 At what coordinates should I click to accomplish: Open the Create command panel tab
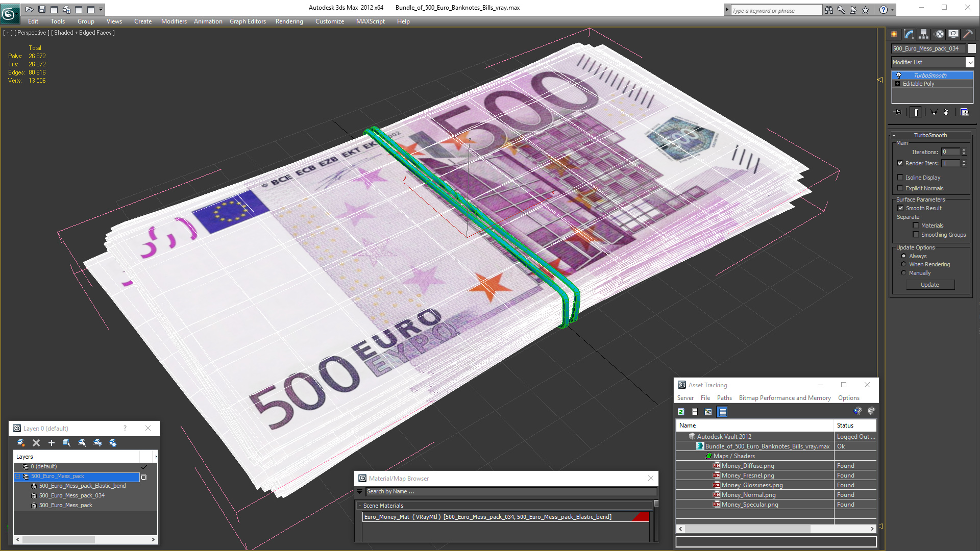click(x=894, y=34)
